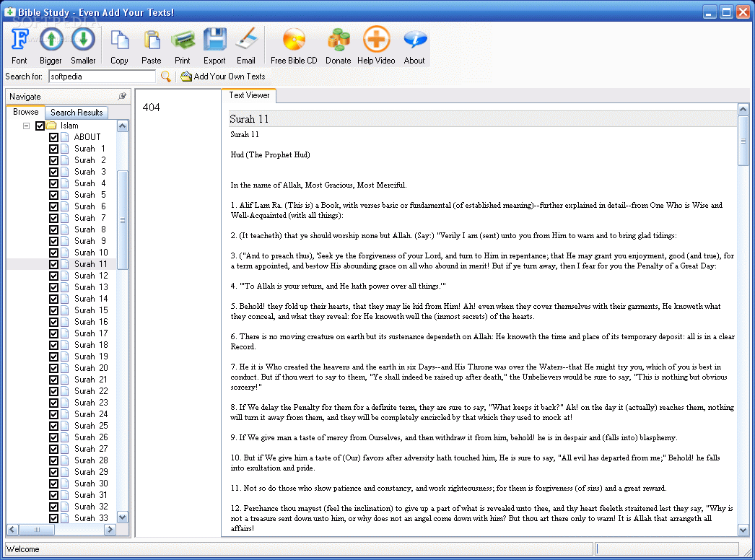The image size is (755, 560).
Task: Click the app icon in title bar
Action: 9,12
